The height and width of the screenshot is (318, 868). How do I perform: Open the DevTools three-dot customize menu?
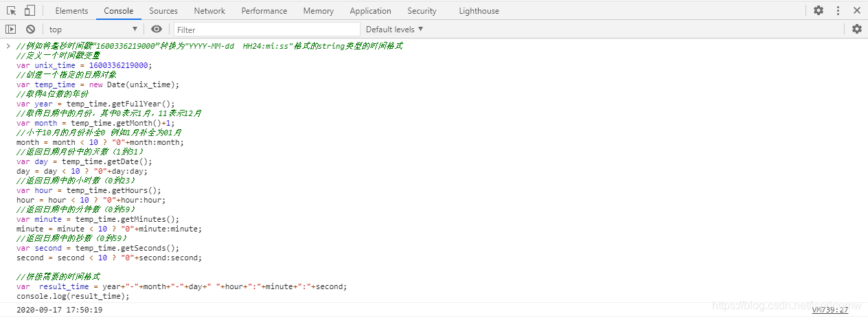838,10
